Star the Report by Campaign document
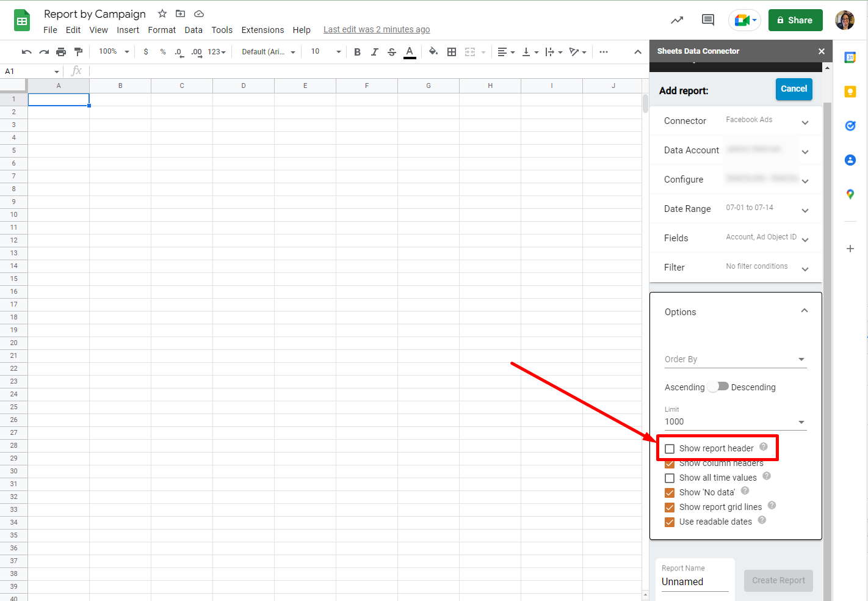The image size is (868, 601). pyautogui.click(x=162, y=13)
